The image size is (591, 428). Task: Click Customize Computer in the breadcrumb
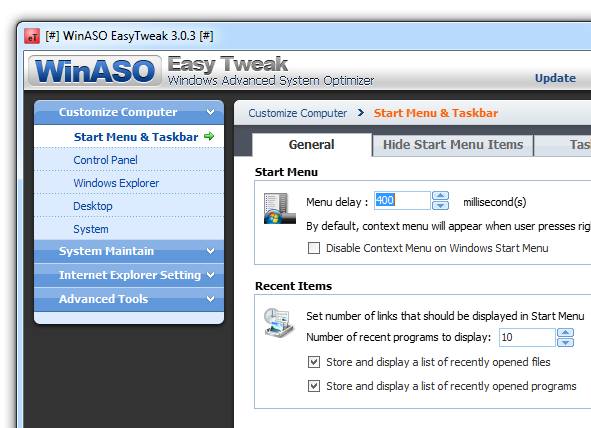pyautogui.click(x=297, y=113)
